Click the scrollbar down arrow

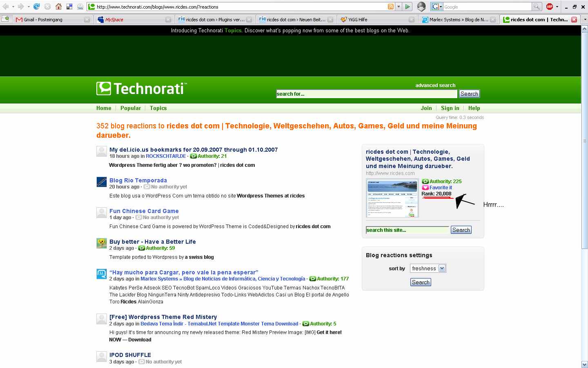pyautogui.click(x=584, y=364)
